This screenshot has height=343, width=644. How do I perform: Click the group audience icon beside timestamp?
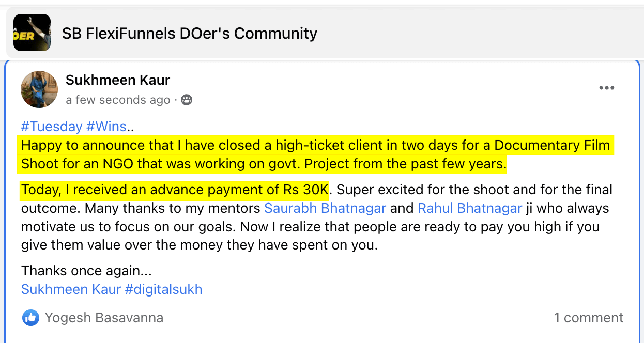[187, 100]
